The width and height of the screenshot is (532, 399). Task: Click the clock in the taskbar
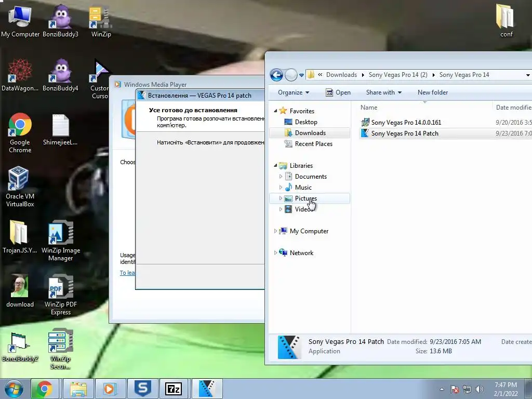click(506, 389)
